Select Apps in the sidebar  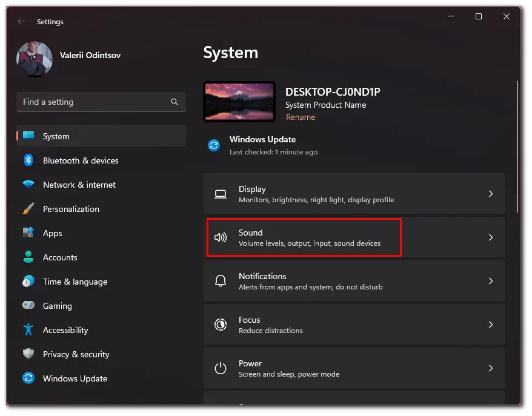tap(101, 233)
